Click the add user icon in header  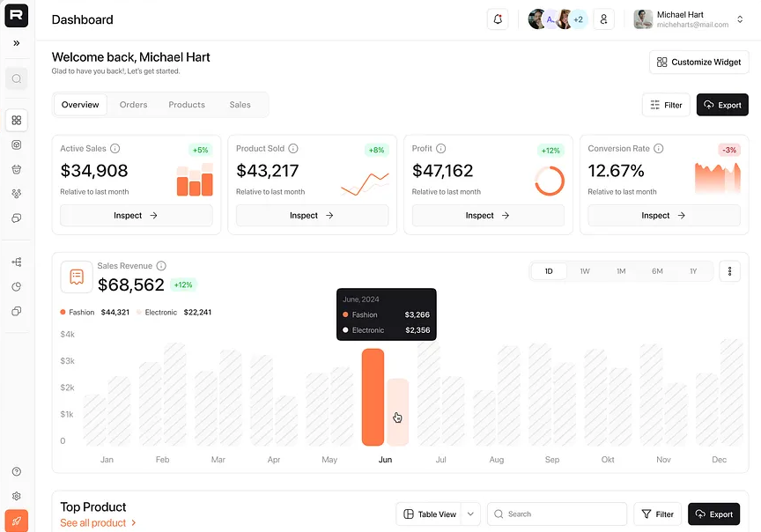603,19
